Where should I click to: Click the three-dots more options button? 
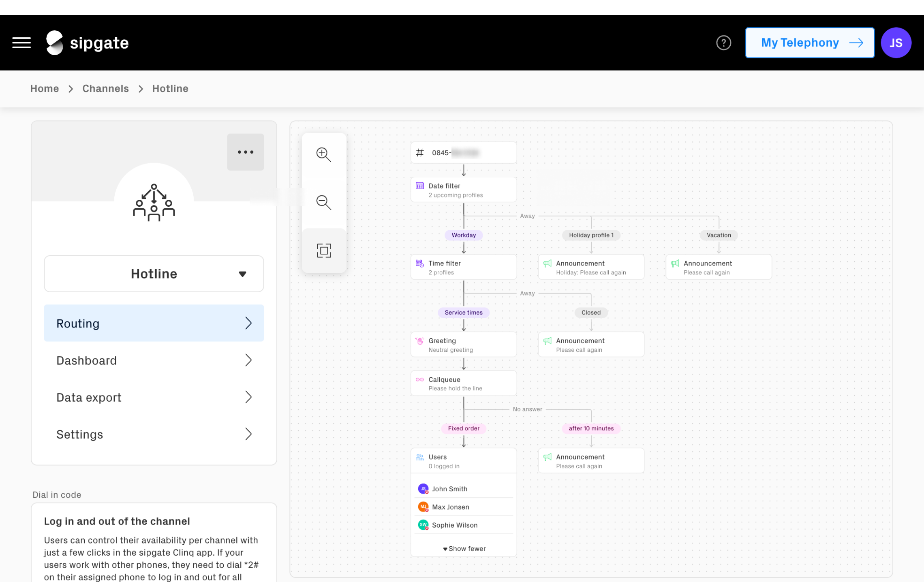(246, 152)
